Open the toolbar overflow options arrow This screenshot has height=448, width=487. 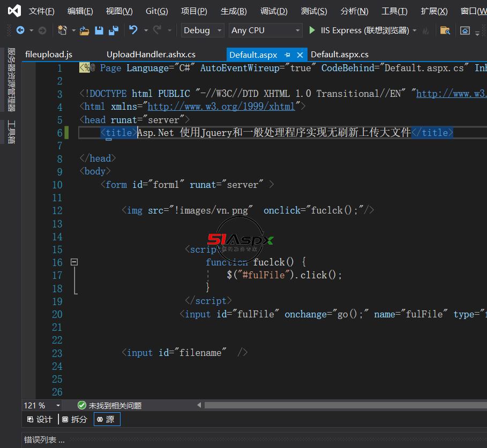point(477,33)
